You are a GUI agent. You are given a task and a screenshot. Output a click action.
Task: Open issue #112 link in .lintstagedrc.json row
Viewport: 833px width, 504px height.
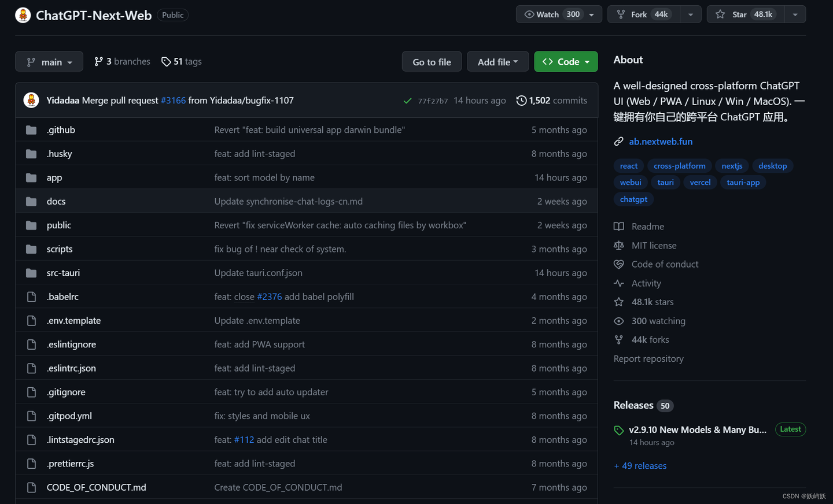(244, 440)
